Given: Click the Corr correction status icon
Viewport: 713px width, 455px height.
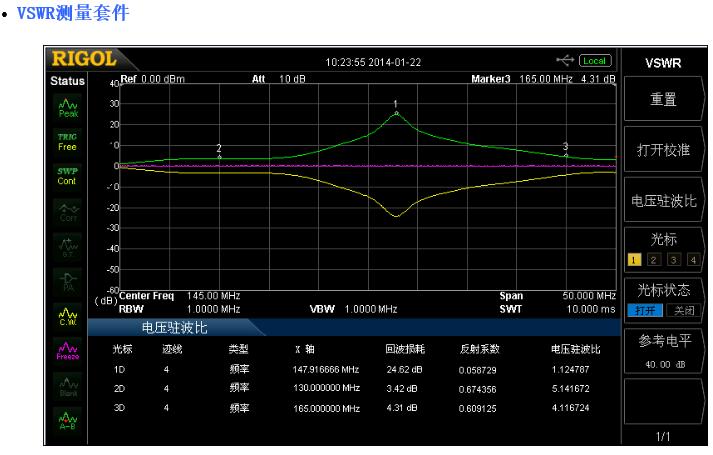Looking at the screenshot, I should (67, 211).
